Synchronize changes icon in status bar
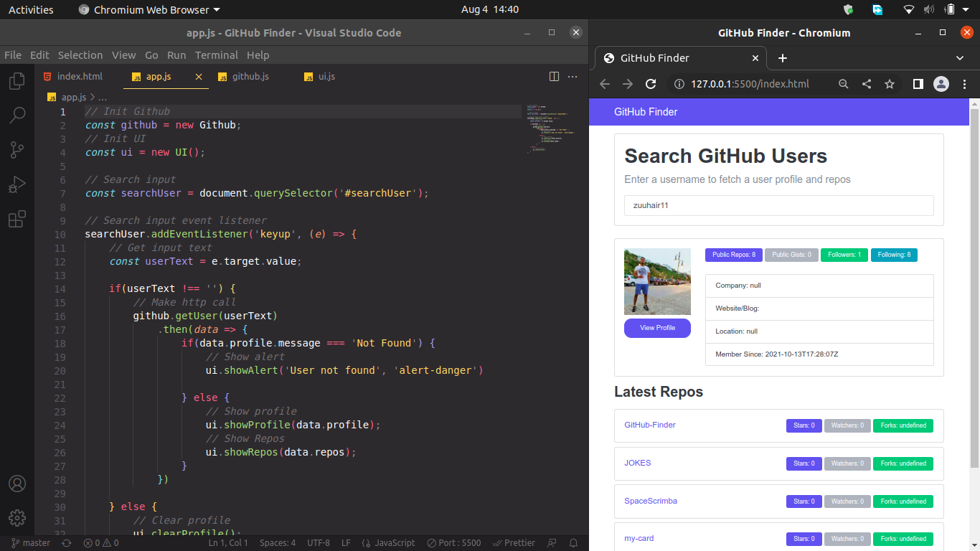 click(66, 543)
